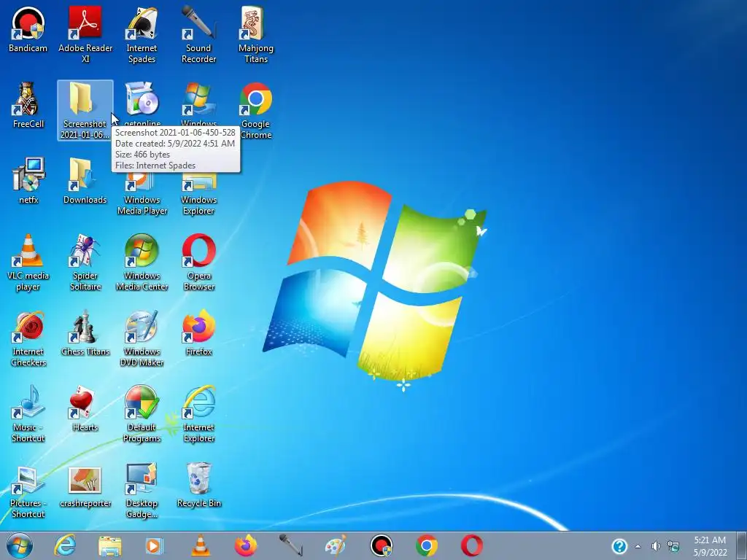
Task: Select the FreeCell desktop icon
Action: 28,105
